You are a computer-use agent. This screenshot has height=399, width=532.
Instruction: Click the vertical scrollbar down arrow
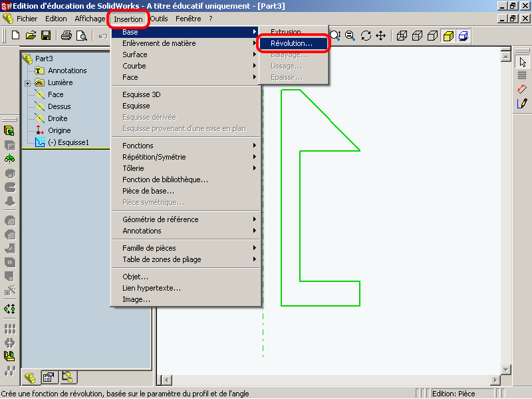pos(506,369)
